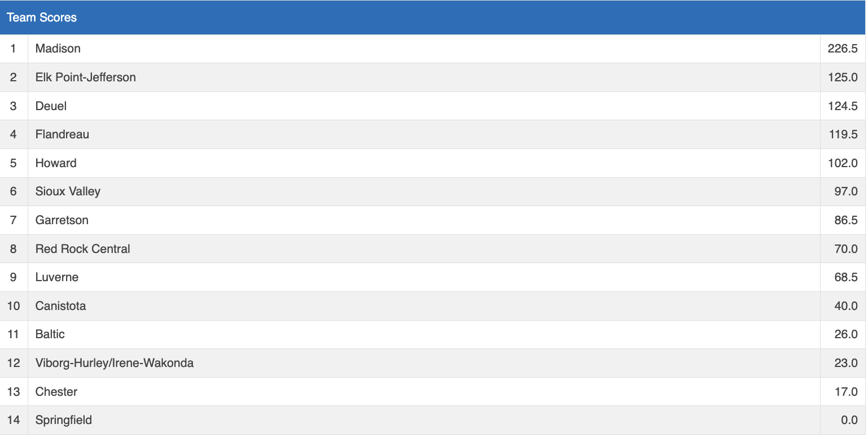Click the Springfield team name
868x437 pixels.
pyautogui.click(x=64, y=420)
